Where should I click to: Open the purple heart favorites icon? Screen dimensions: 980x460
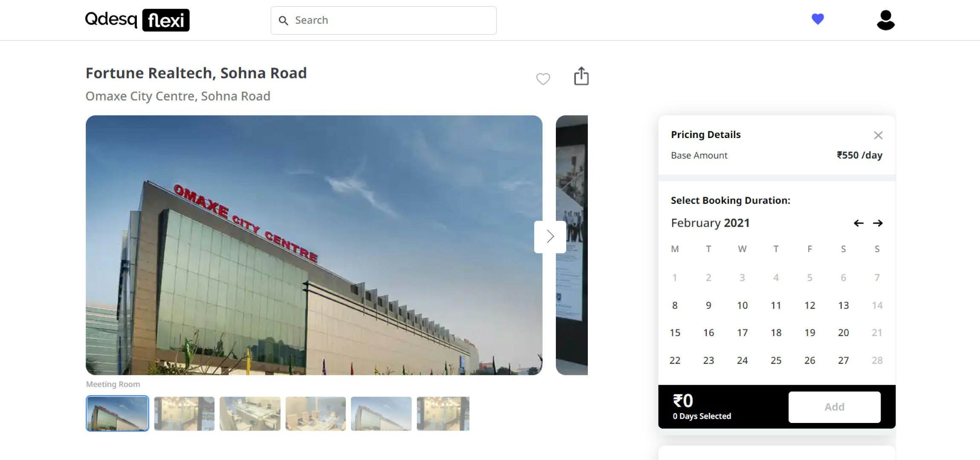[x=817, y=19]
